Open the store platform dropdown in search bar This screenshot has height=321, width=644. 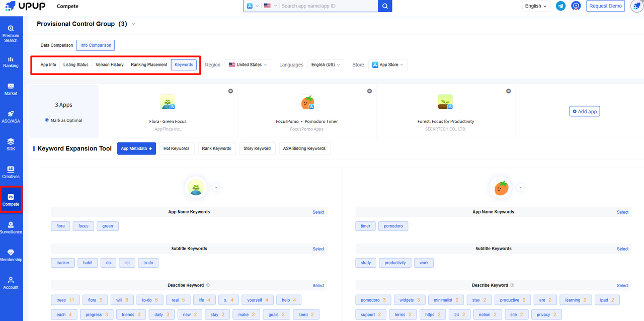pos(253,6)
